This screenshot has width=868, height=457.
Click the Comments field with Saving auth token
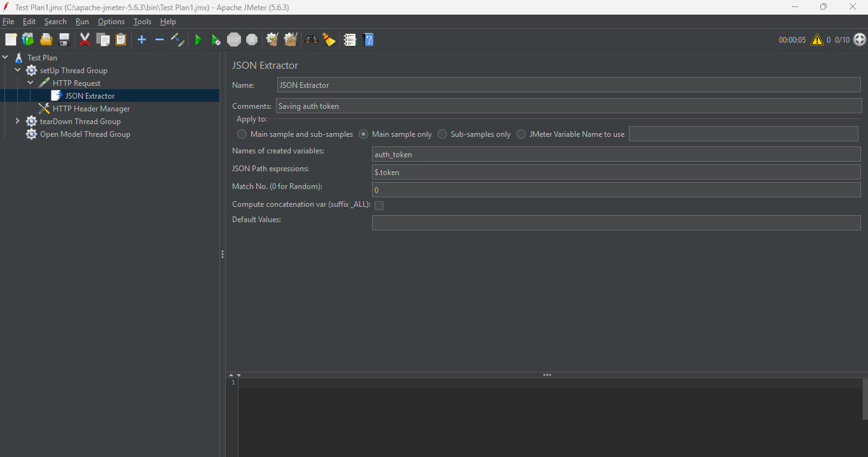tap(569, 106)
